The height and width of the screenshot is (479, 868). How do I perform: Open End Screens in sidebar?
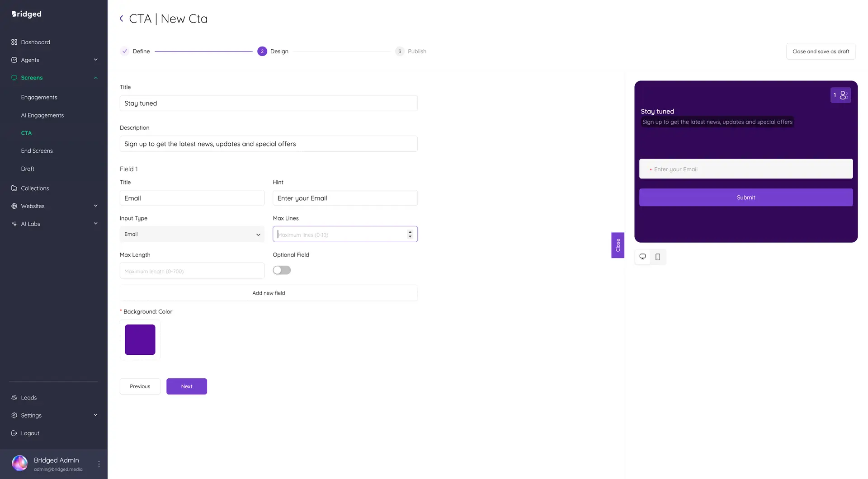point(37,151)
